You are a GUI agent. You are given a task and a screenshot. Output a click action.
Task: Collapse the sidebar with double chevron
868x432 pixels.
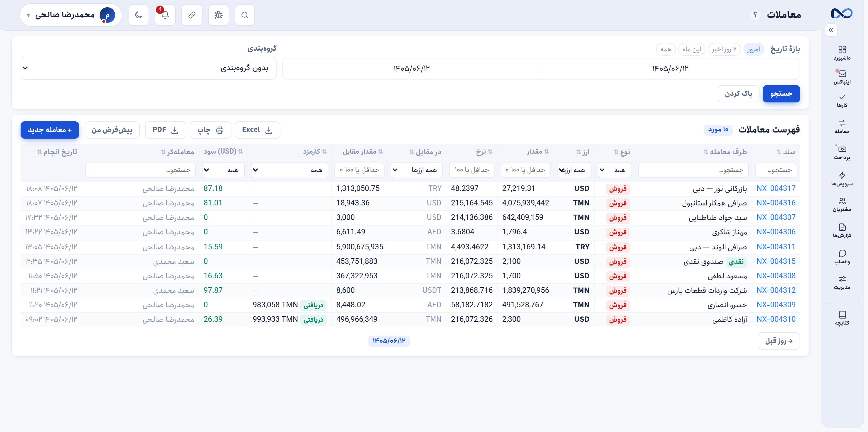[831, 30]
